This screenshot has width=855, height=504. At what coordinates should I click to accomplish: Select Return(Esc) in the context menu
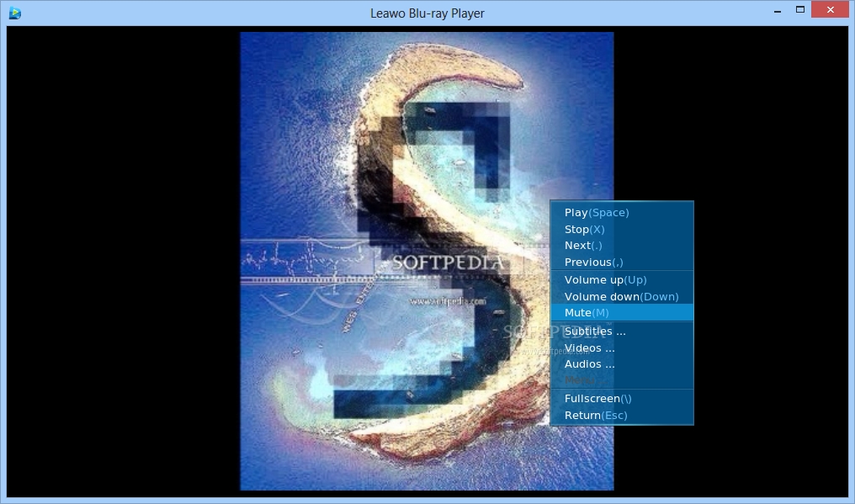622,415
